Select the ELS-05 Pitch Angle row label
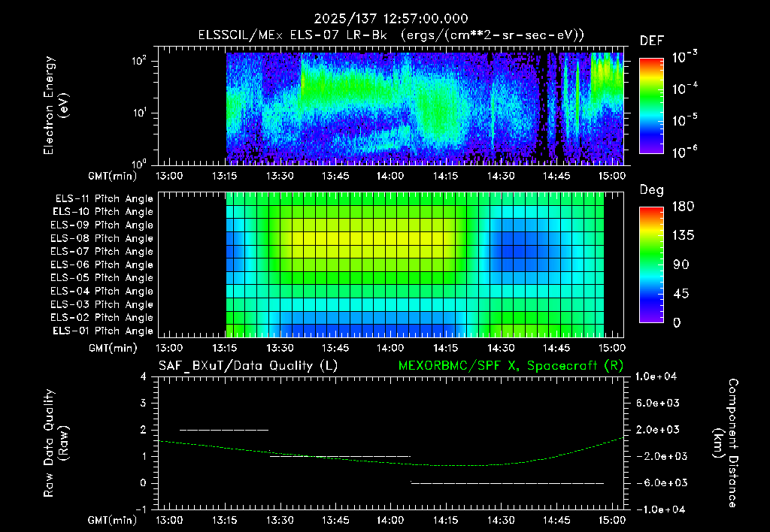Viewport: 770px width, 532px height. (x=102, y=278)
